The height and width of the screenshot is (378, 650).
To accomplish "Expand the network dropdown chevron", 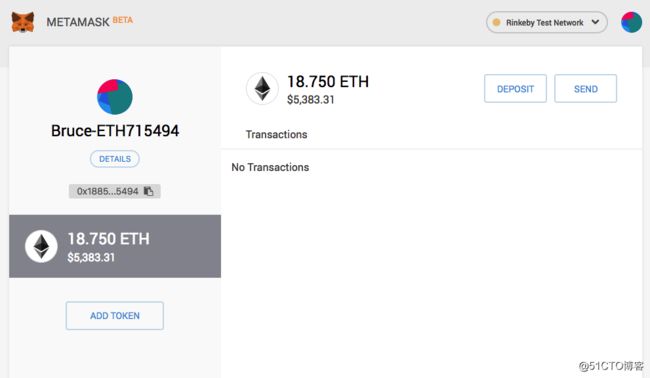I will pos(595,22).
